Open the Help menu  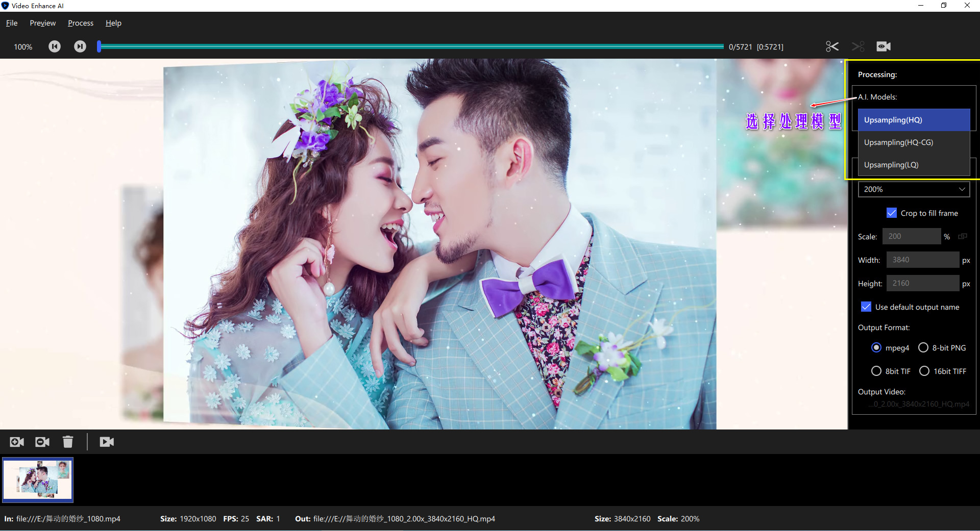point(113,23)
